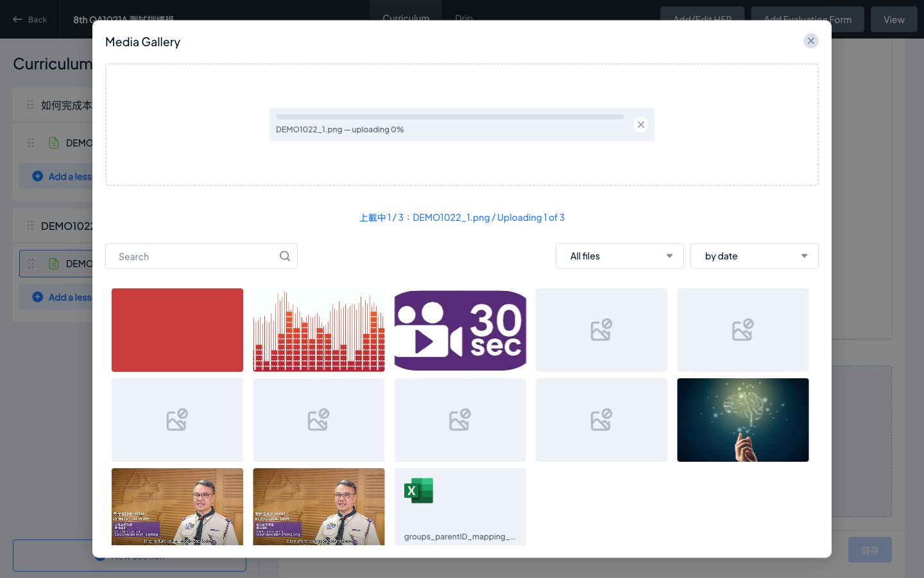Click the document icon of the highlighted DEMO lesson
Screen dimensions: 924x578
coord(54,263)
